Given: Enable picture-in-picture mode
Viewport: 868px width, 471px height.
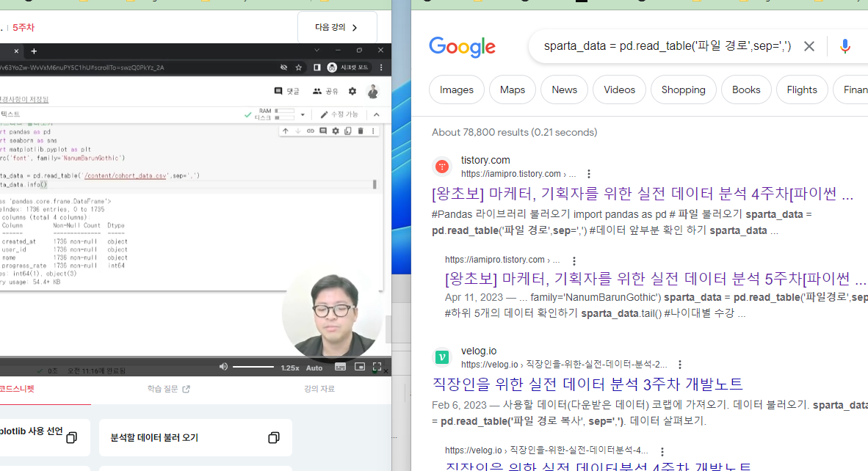Looking at the screenshot, I should 359,367.
